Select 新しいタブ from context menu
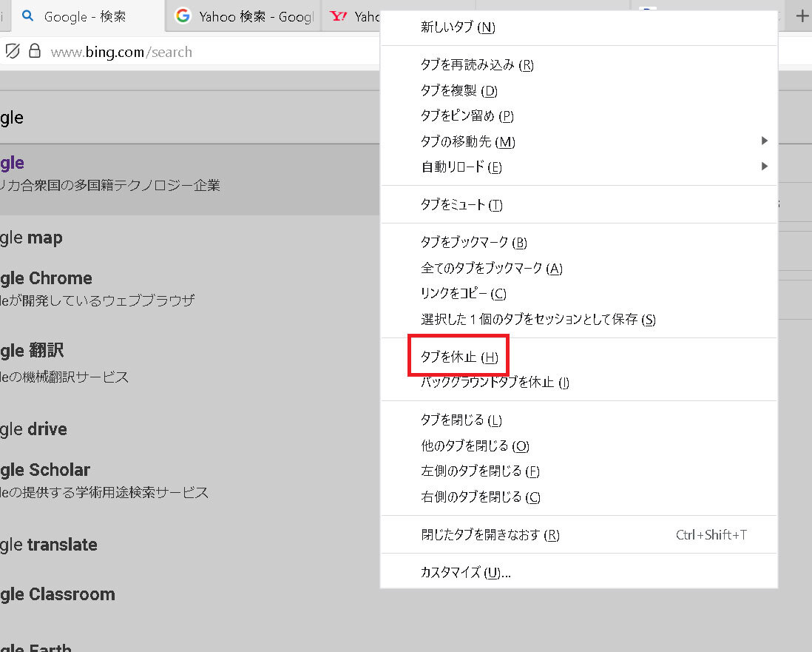The image size is (812, 652). [458, 27]
